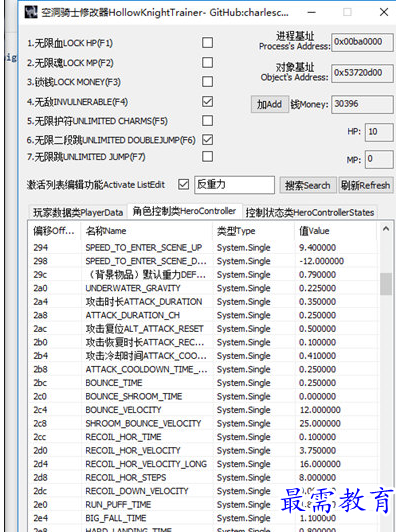This screenshot has height=532, width=402.
Task: Enable the UNLIMITED CHARMS (F5) checkbox
Action: pyautogui.click(x=207, y=120)
